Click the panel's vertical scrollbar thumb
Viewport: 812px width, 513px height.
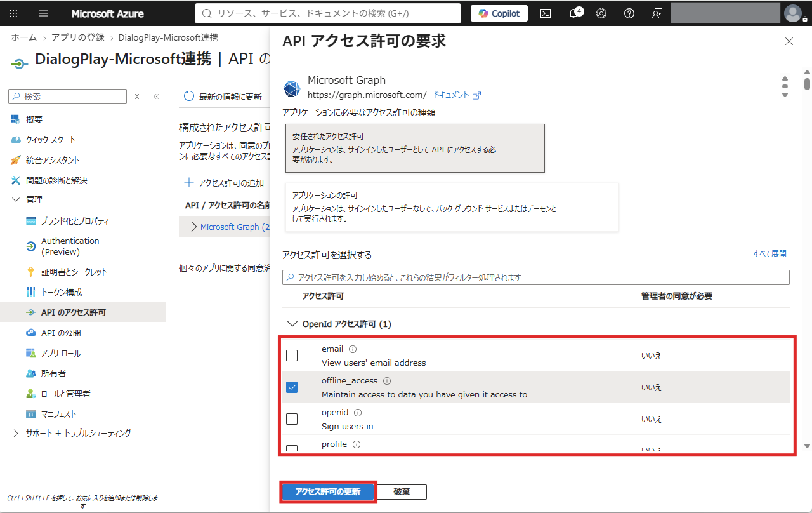(x=807, y=84)
